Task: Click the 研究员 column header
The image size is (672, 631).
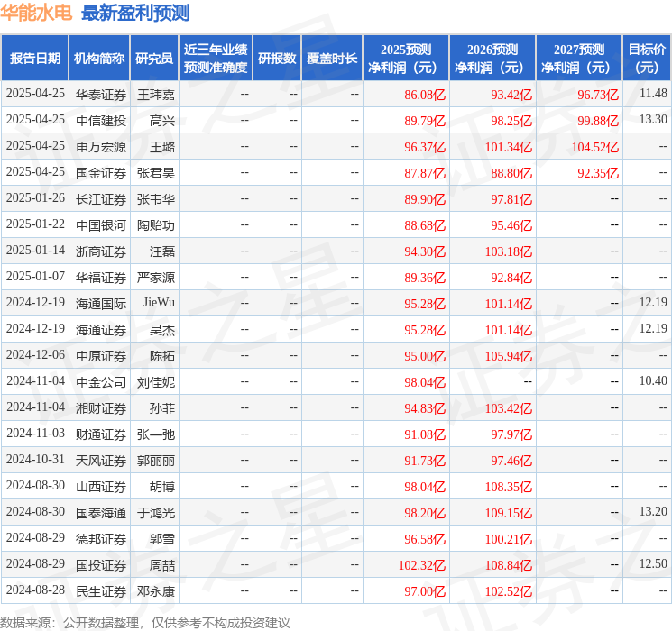Action: pyautogui.click(x=154, y=58)
